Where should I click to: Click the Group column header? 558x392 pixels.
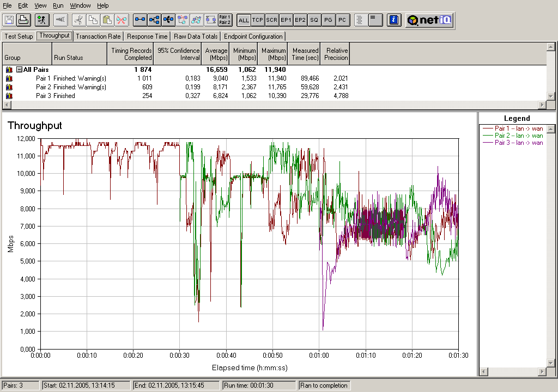click(27, 54)
